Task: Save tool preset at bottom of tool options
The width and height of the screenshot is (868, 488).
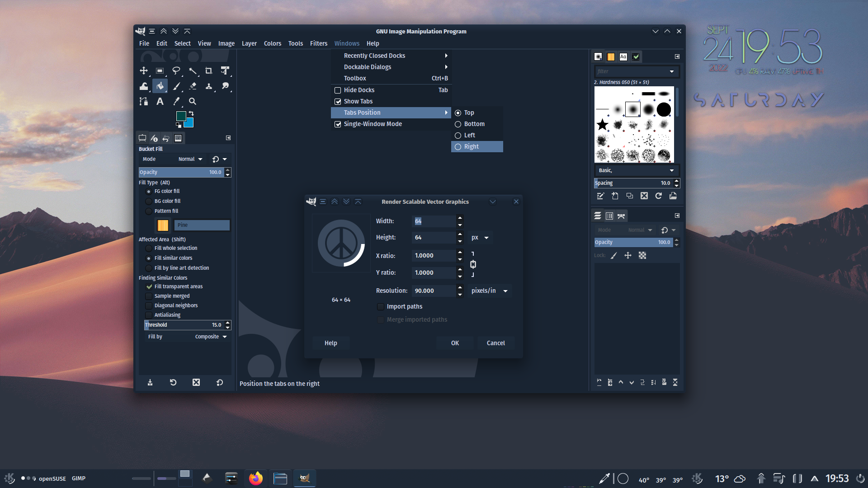Action: (x=150, y=382)
